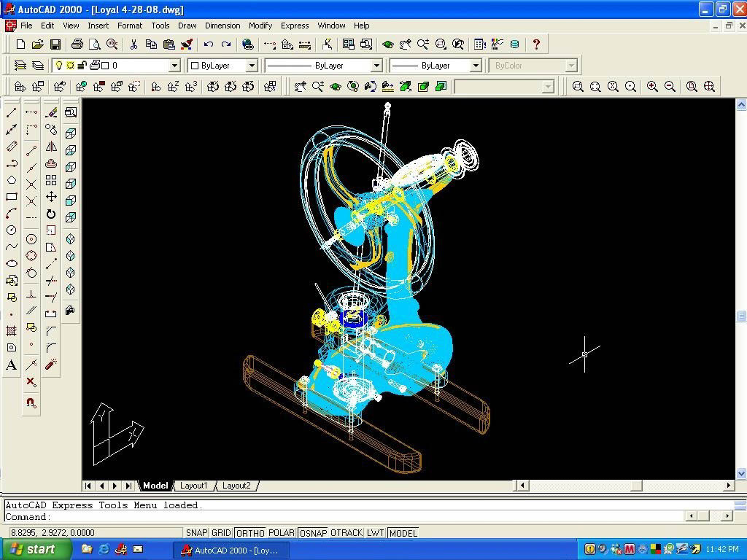This screenshot has width=747, height=560.
Task: Expand the lineweight ByLayer dropdown
Action: [x=475, y=66]
